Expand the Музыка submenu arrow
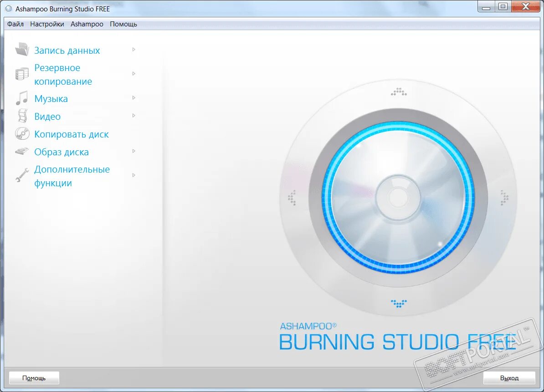Image resolution: width=544 pixels, height=392 pixels. pos(133,98)
